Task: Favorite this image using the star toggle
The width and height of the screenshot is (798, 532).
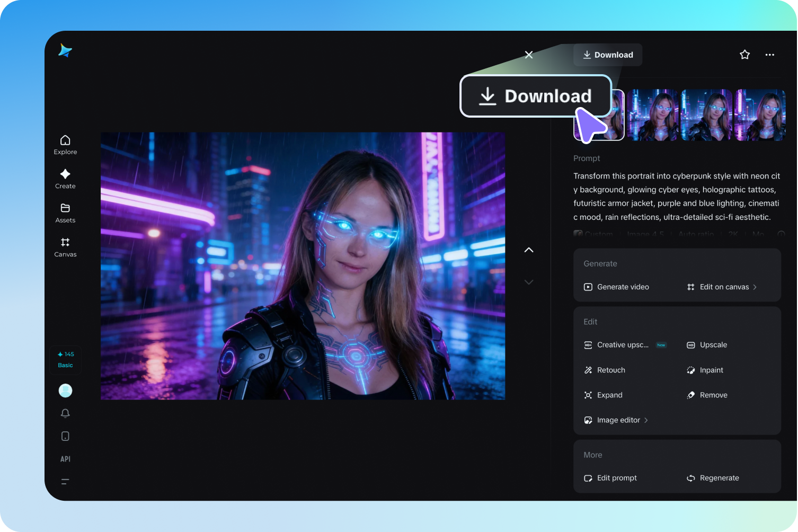Action: [x=744, y=55]
